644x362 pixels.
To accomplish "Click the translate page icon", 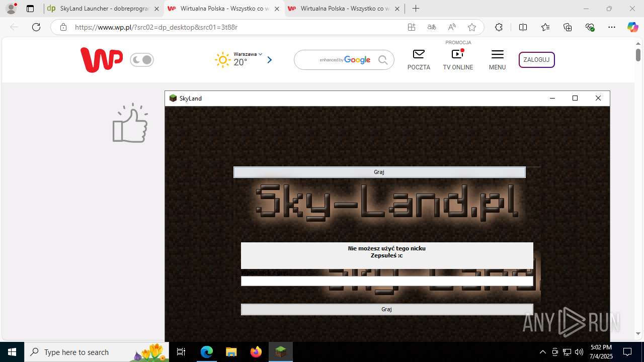I will (432, 27).
